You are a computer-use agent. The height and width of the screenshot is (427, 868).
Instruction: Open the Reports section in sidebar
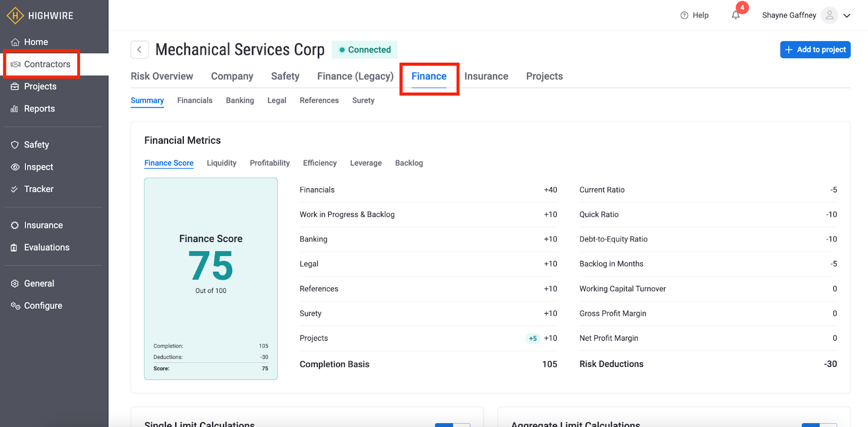tap(39, 109)
